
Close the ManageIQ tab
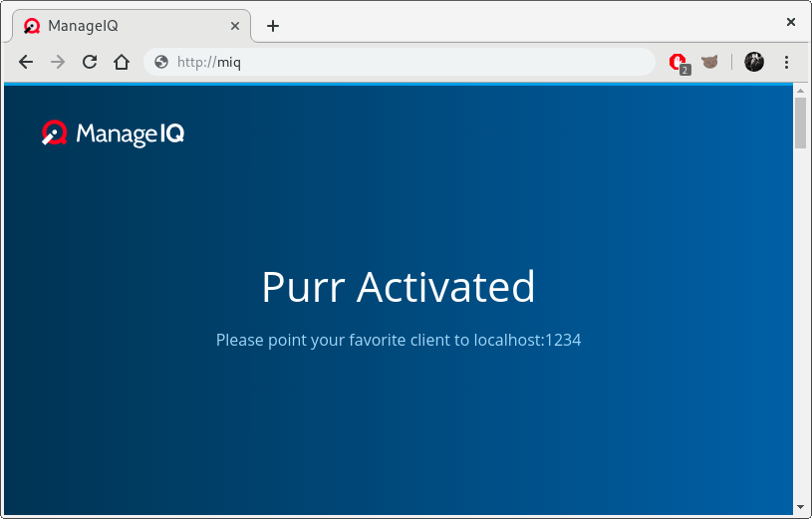[x=235, y=26]
